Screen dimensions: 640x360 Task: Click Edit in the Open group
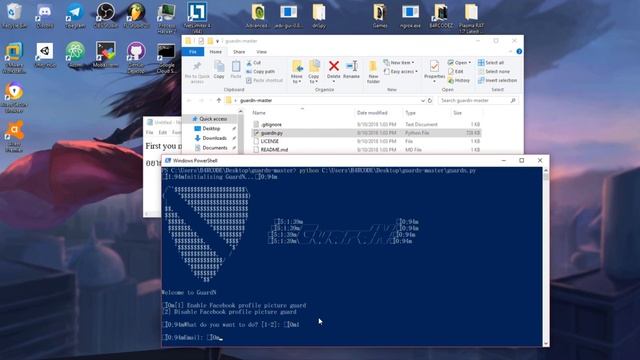click(x=456, y=71)
